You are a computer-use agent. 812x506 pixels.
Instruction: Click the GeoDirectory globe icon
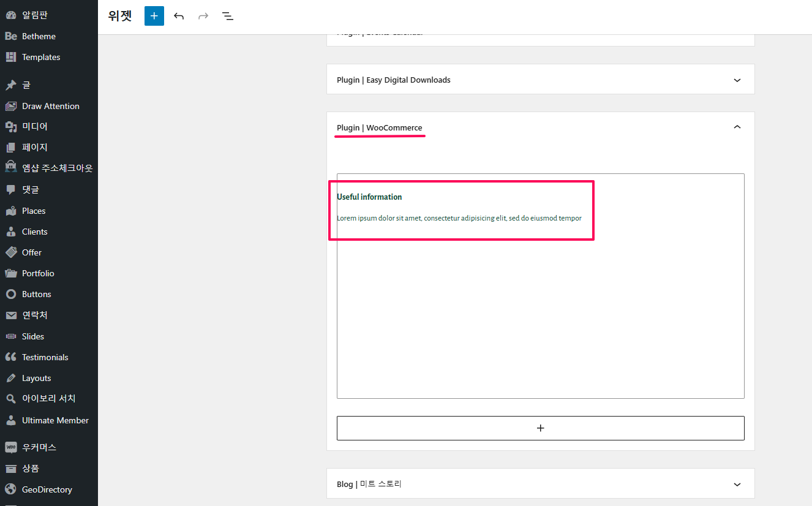coord(10,489)
